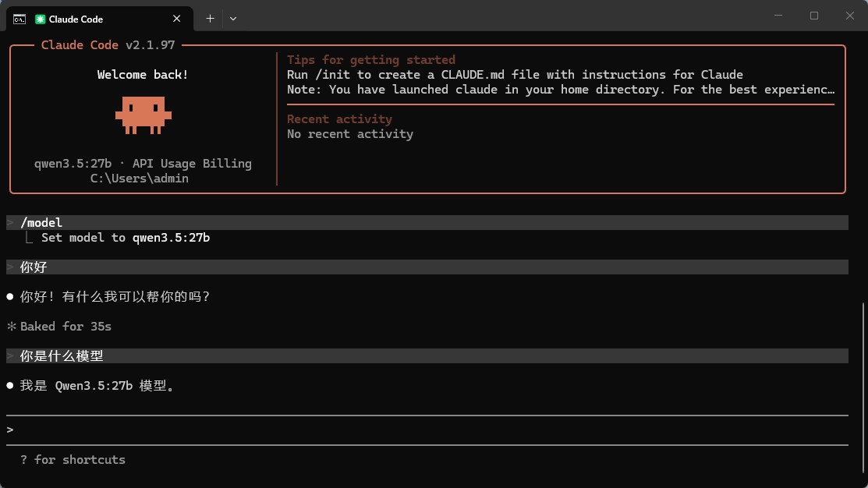Click the green Claude Code tab icon
Screen dimensions: 868x488
40,19
